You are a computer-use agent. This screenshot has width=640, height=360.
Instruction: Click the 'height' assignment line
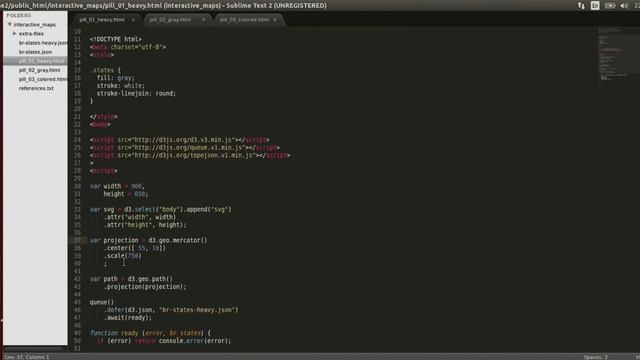coord(126,194)
